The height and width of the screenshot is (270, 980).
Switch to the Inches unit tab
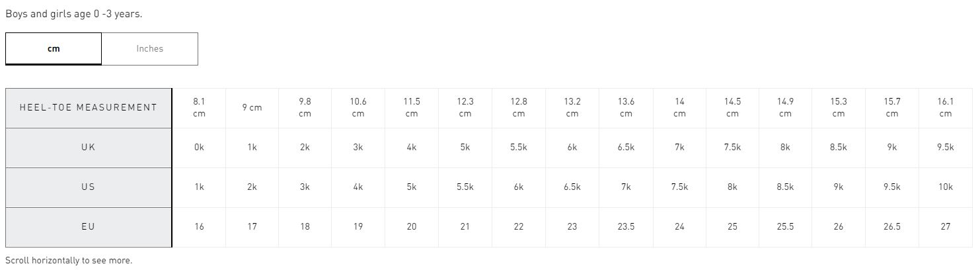tap(150, 49)
